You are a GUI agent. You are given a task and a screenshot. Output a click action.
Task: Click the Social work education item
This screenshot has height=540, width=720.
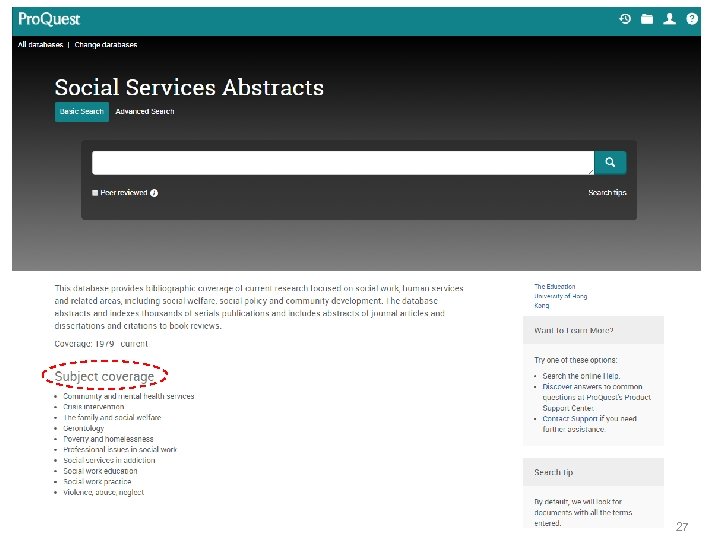click(100, 471)
